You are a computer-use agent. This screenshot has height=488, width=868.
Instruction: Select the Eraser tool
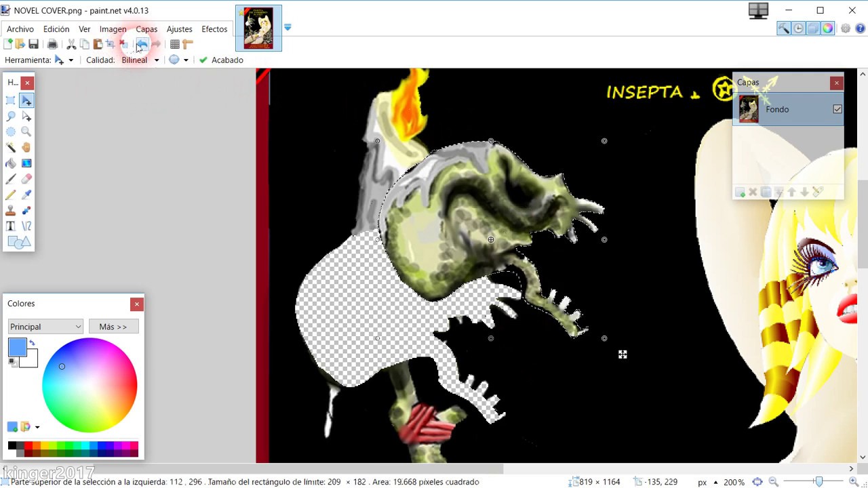click(26, 179)
